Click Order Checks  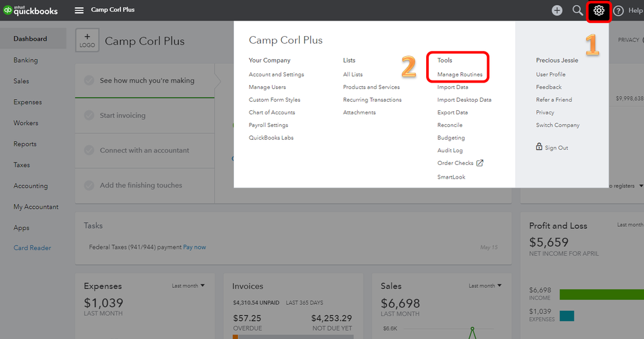pyautogui.click(x=455, y=163)
